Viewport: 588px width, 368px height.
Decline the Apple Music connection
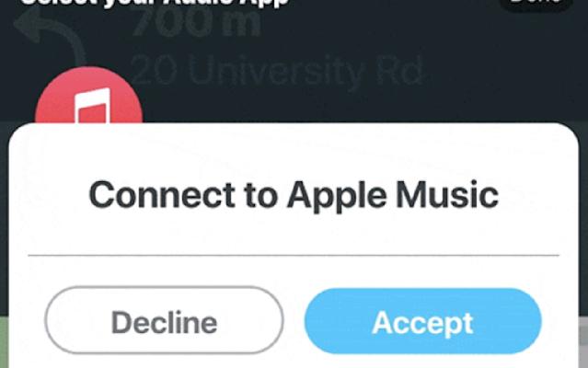tap(164, 321)
